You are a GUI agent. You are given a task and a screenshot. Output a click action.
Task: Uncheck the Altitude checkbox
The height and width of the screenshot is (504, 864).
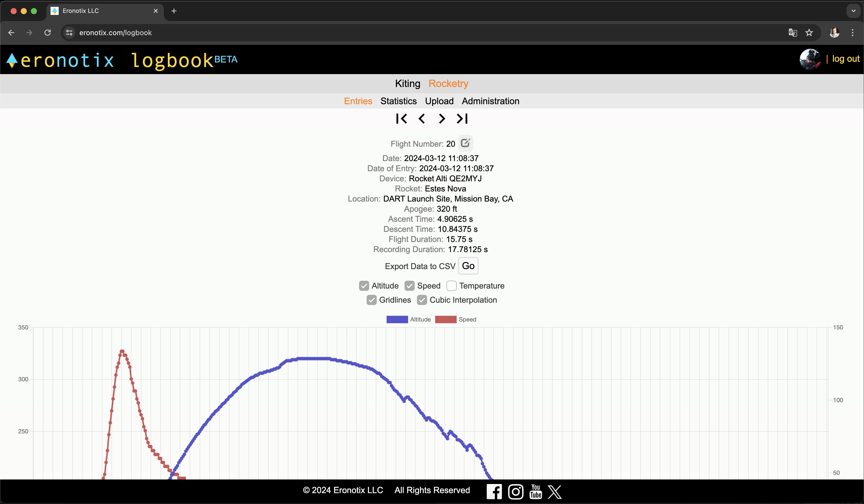[364, 286]
